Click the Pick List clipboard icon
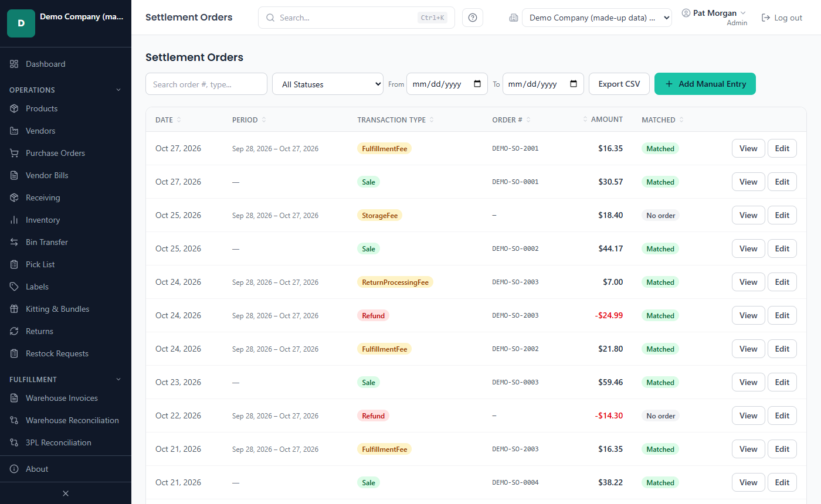Viewport: 821px width, 504px height. coord(14,264)
